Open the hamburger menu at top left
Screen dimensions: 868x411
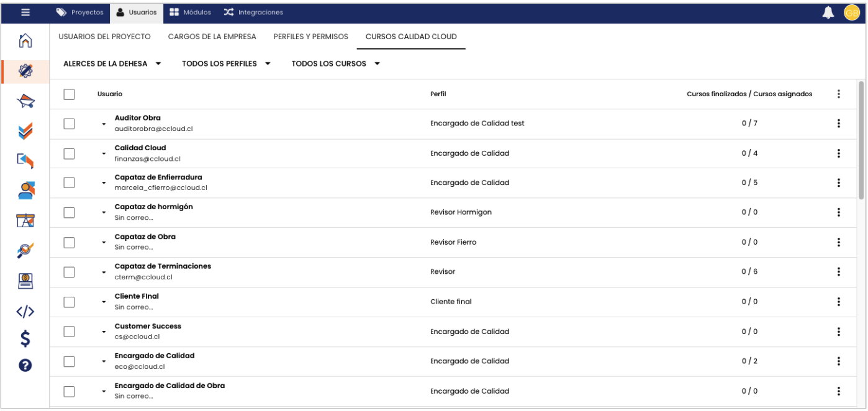pos(25,12)
